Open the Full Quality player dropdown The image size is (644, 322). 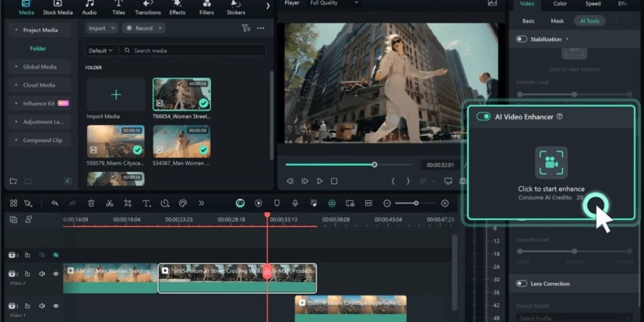334,3
